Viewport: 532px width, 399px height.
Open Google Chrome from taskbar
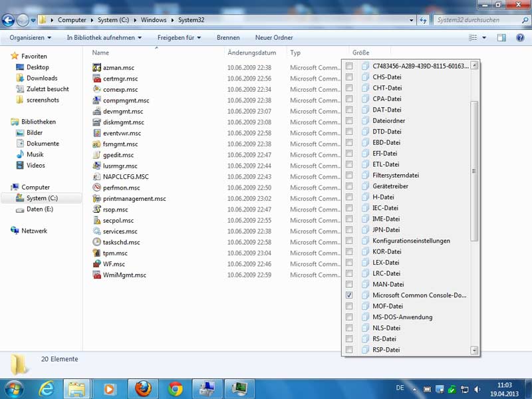click(x=175, y=388)
